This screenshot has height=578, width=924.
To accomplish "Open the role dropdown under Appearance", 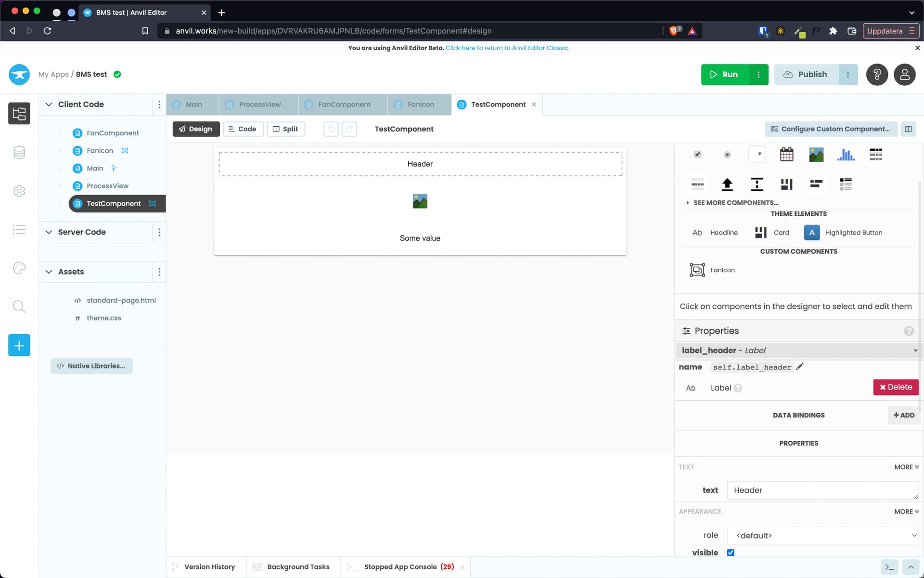I will pyautogui.click(x=823, y=535).
